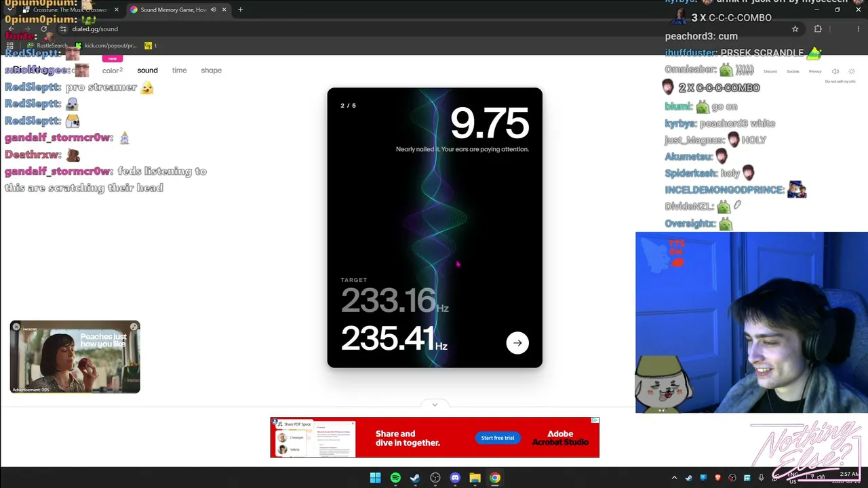The width and height of the screenshot is (868, 488).
Task: Open Steam from the taskbar
Action: pos(415,478)
